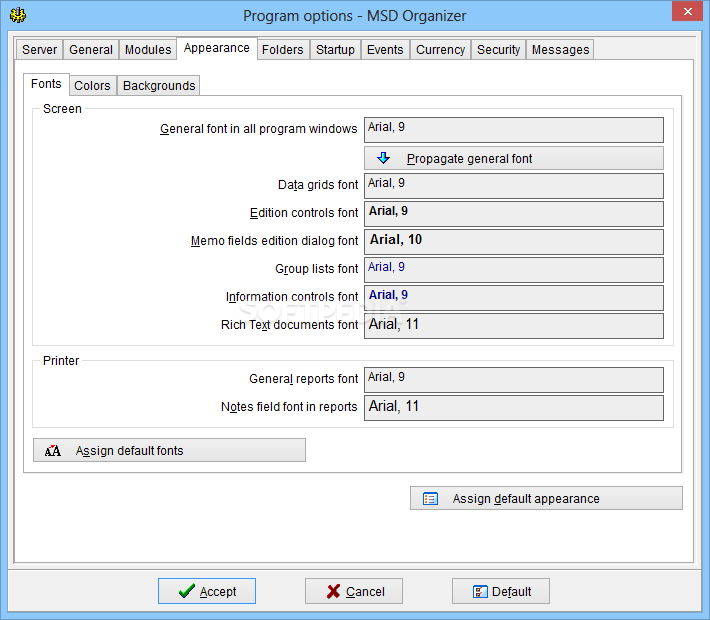Switch to the Events tab
The height and width of the screenshot is (620, 710).
(x=385, y=49)
